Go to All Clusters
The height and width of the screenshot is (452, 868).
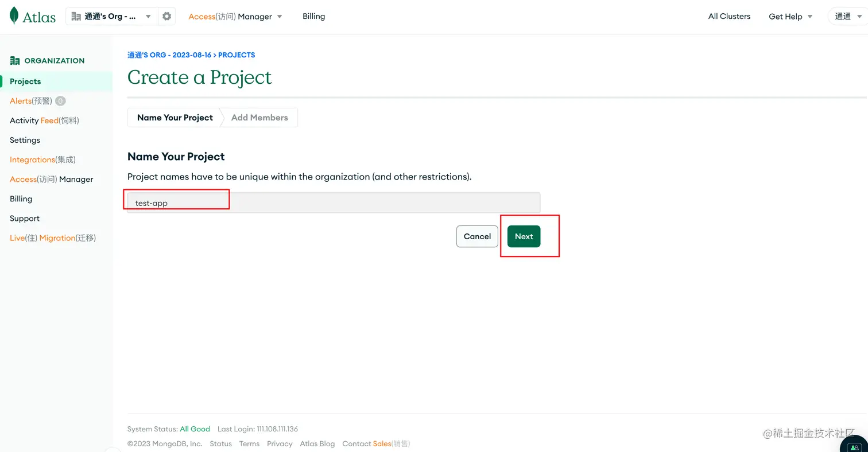click(x=729, y=17)
